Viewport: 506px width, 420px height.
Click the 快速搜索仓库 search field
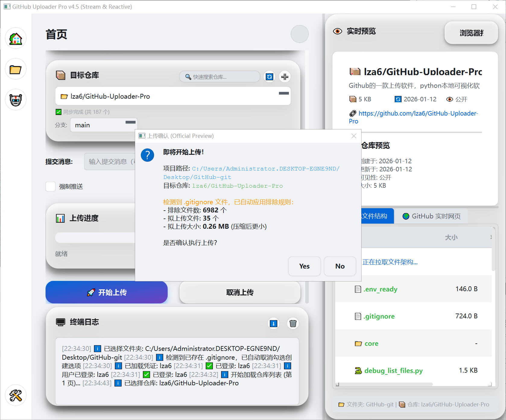220,77
